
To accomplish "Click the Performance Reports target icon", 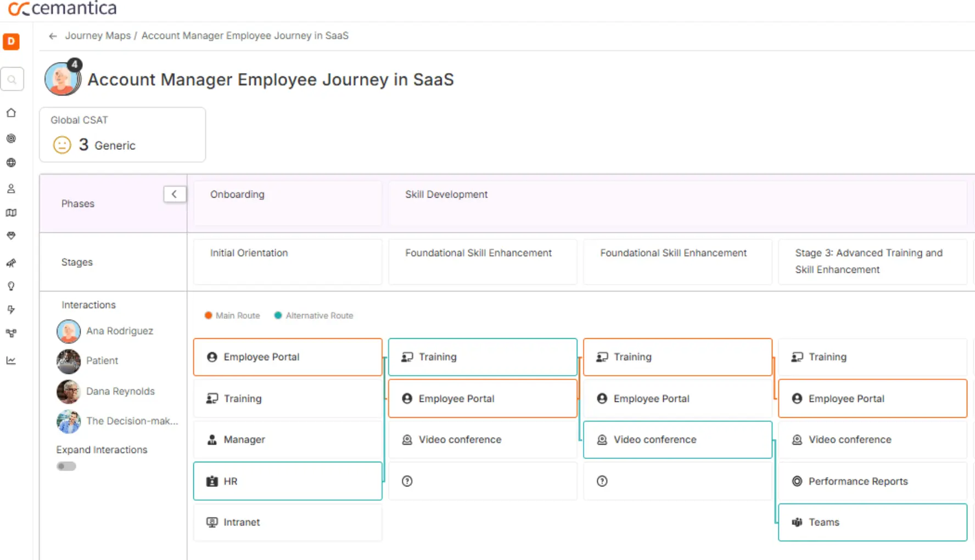I will point(797,481).
